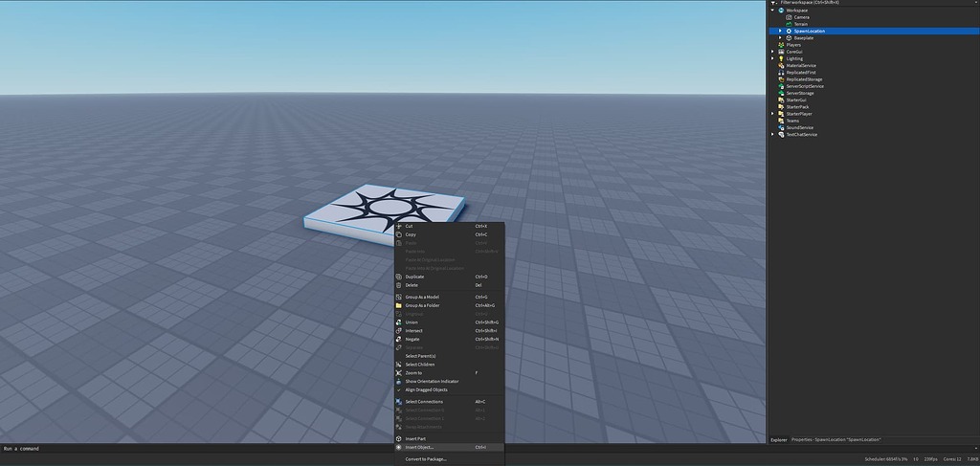980x466 pixels.
Task: Click the Union icon in context menu
Action: pos(399,322)
